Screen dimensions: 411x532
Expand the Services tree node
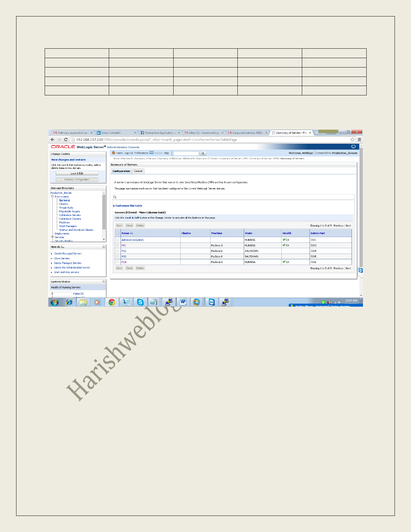click(52, 237)
